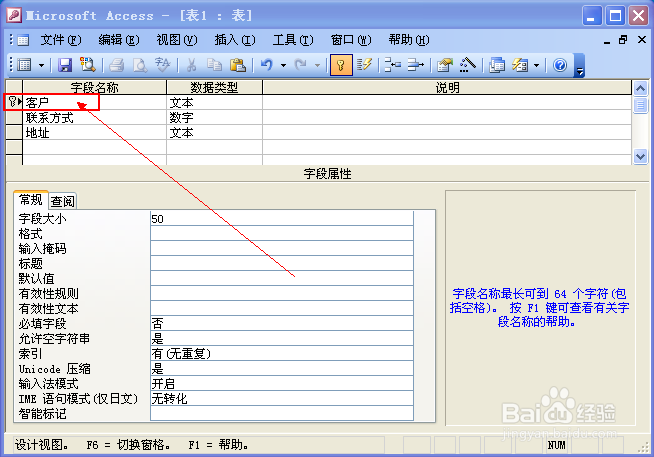Click the 智能标记 property input field
Screen dimensions: 654x457
coord(282,414)
